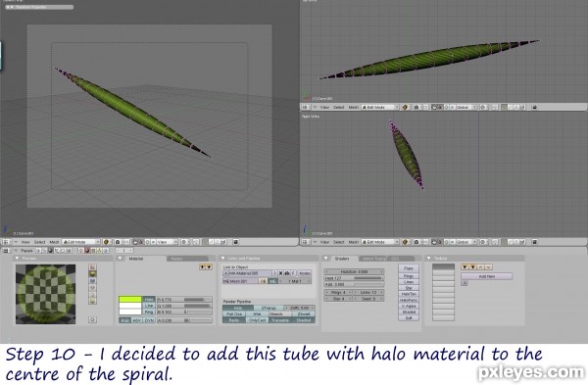Open the Edit Mode dropdown in the left viewport

coord(81,242)
